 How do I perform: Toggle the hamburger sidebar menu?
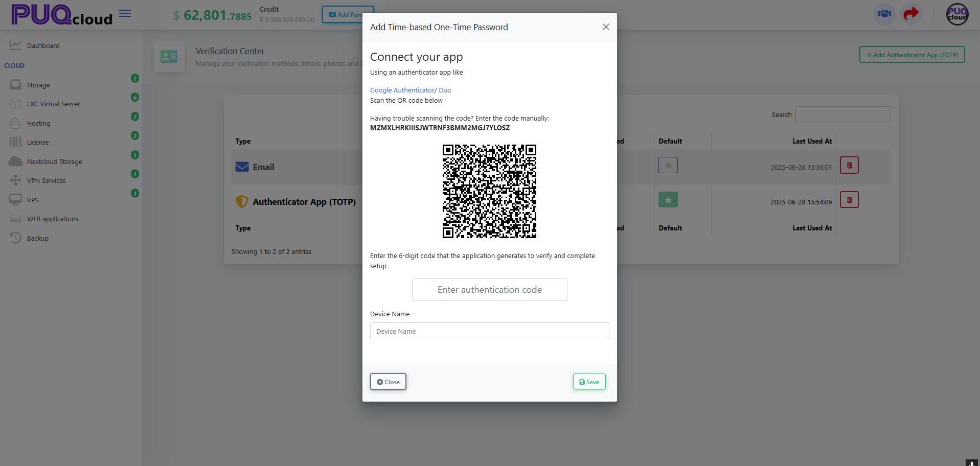tap(125, 13)
